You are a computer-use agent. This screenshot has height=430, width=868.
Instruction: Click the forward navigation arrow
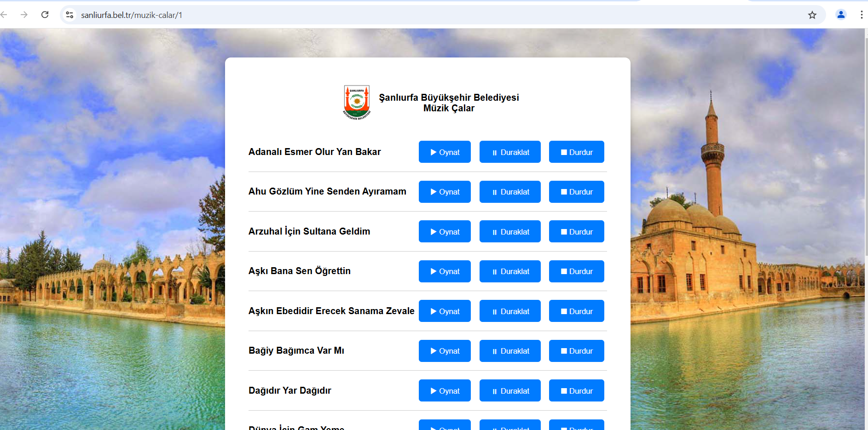[x=24, y=15]
